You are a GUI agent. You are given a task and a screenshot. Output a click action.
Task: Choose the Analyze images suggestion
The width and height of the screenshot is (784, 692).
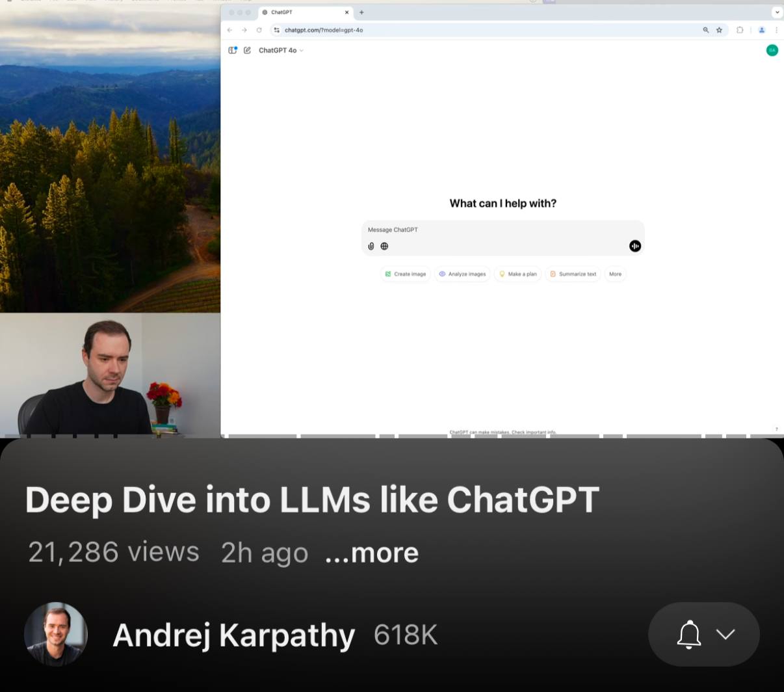point(462,274)
